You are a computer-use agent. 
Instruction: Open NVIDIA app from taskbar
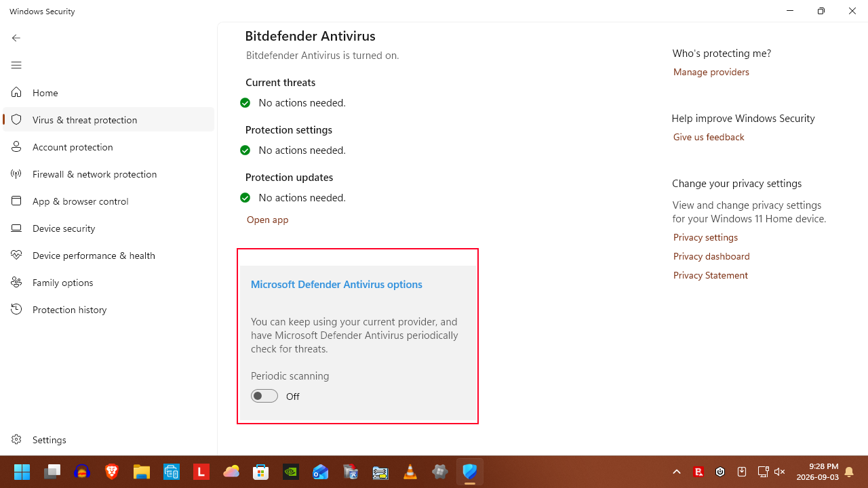291,472
